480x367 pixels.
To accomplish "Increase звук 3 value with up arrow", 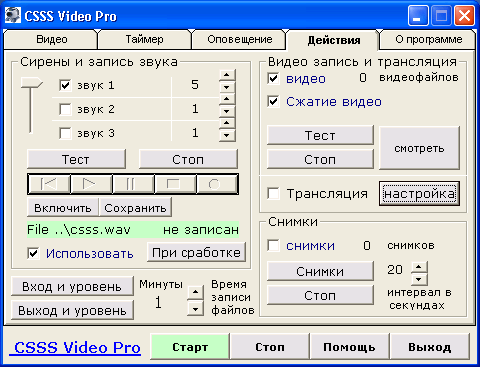I will 227,123.
